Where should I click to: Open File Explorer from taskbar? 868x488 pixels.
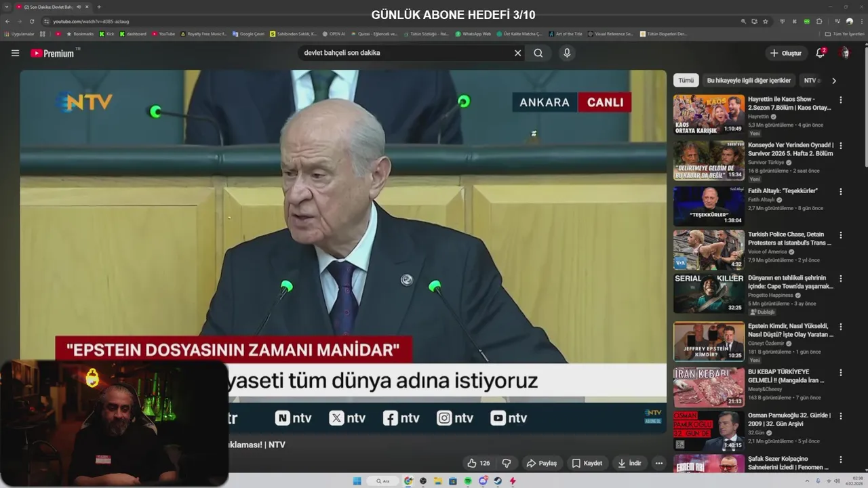(438, 481)
